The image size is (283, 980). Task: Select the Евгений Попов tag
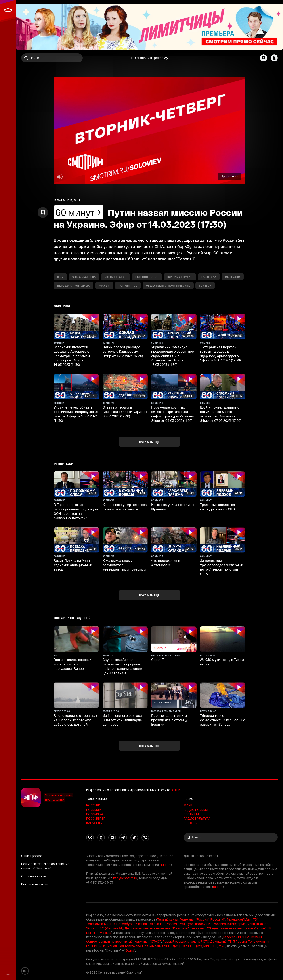(147, 276)
